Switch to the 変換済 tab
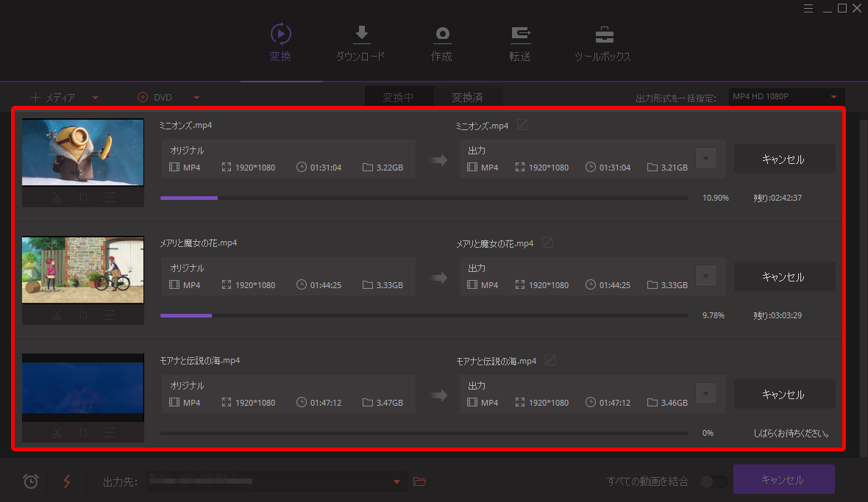 (x=467, y=97)
